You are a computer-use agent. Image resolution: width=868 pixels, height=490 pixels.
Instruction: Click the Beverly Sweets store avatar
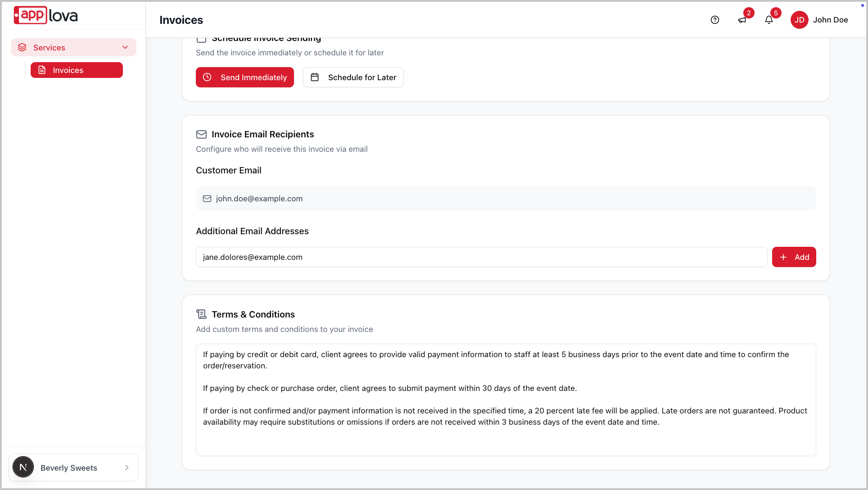pyautogui.click(x=23, y=467)
